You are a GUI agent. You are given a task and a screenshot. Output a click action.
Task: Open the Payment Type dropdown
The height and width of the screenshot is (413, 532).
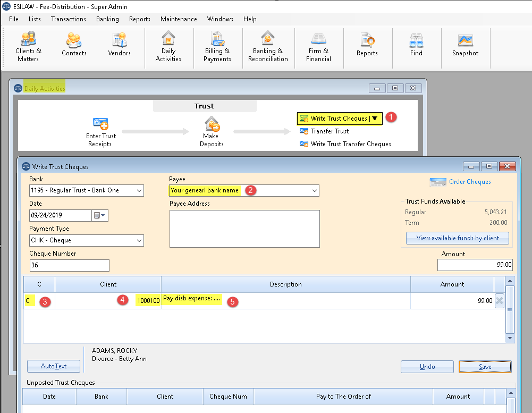click(139, 241)
